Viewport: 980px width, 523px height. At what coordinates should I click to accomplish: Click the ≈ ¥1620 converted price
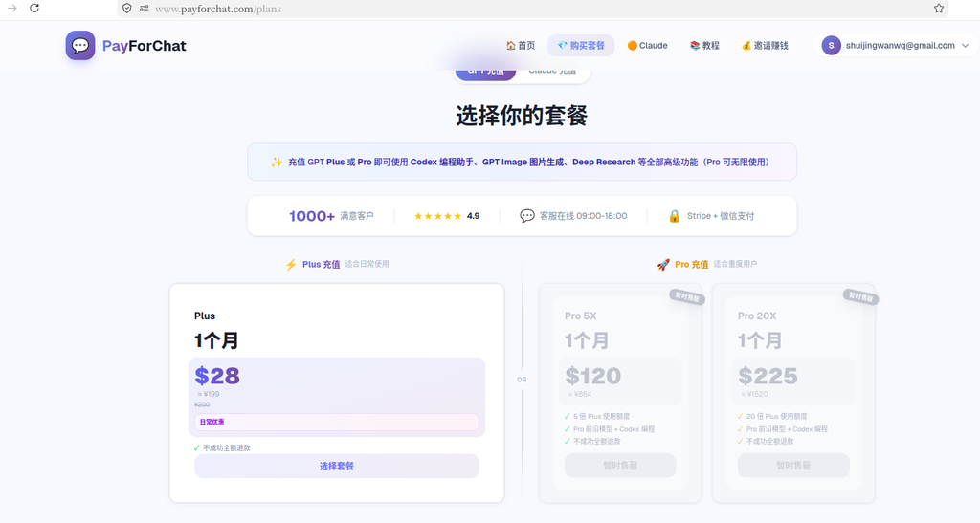point(754,394)
